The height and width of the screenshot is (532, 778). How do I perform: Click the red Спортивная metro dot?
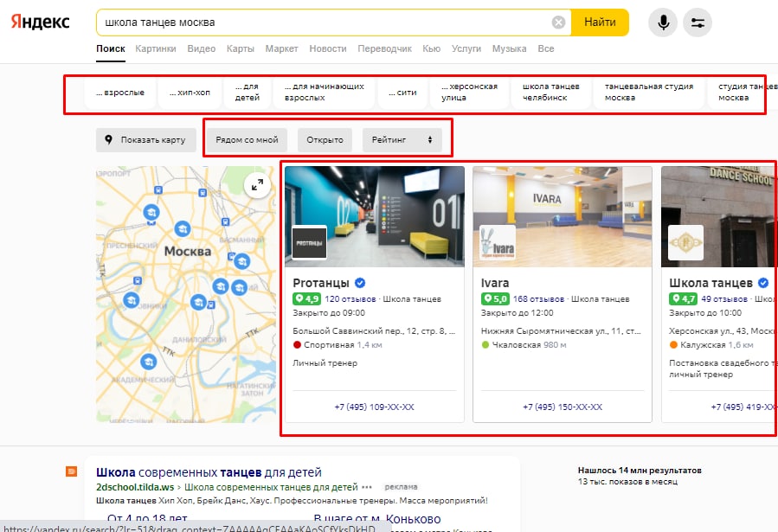click(x=297, y=345)
